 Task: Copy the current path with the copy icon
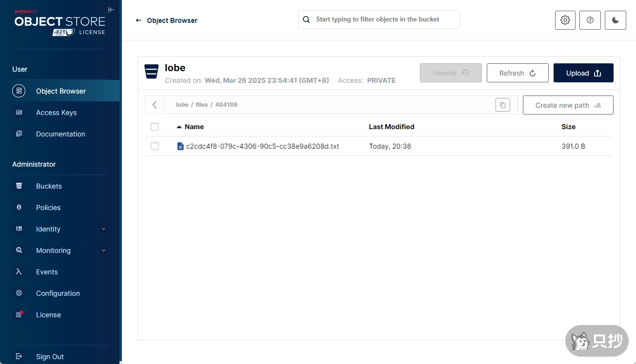(502, 105)
